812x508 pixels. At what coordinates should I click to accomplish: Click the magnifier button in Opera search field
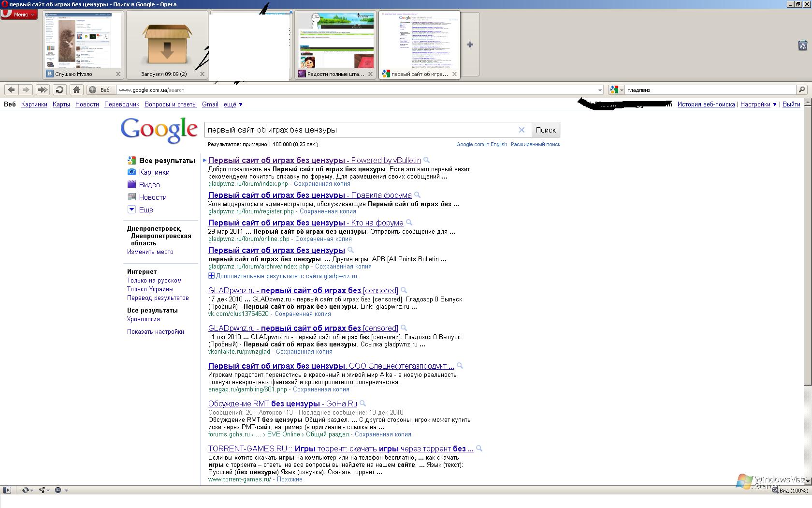(x=802, y=90)
